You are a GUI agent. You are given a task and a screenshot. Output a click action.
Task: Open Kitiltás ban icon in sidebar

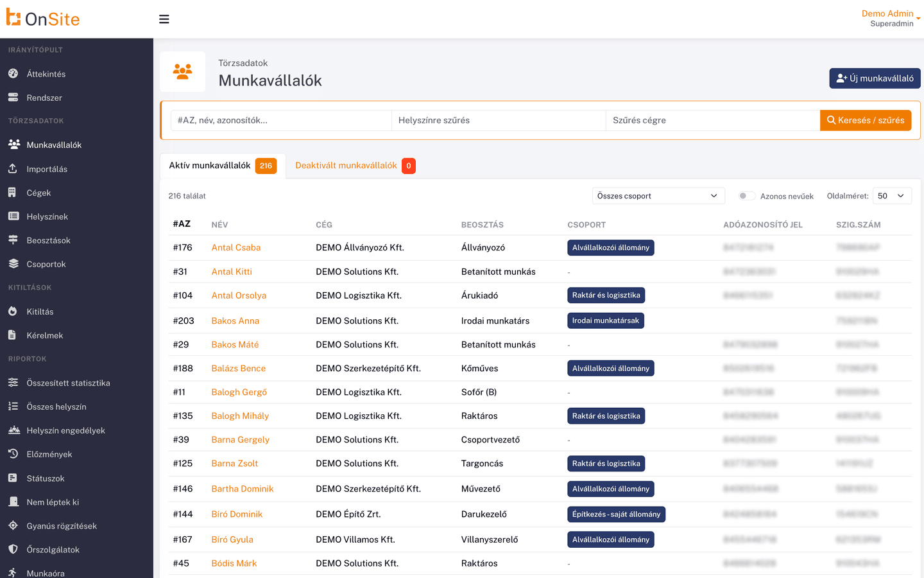point(13,311)
